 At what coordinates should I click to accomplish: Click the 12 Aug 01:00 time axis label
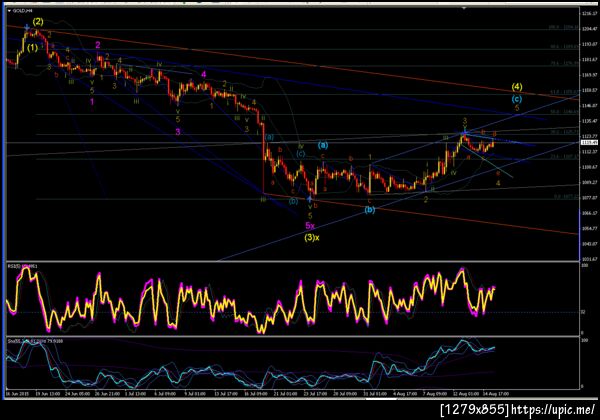(x=466, y=393)
